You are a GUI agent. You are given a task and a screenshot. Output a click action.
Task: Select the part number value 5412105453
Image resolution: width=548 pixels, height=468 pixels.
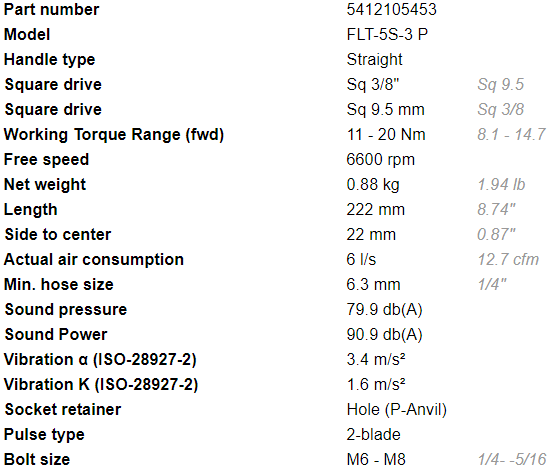coord(391,9)
